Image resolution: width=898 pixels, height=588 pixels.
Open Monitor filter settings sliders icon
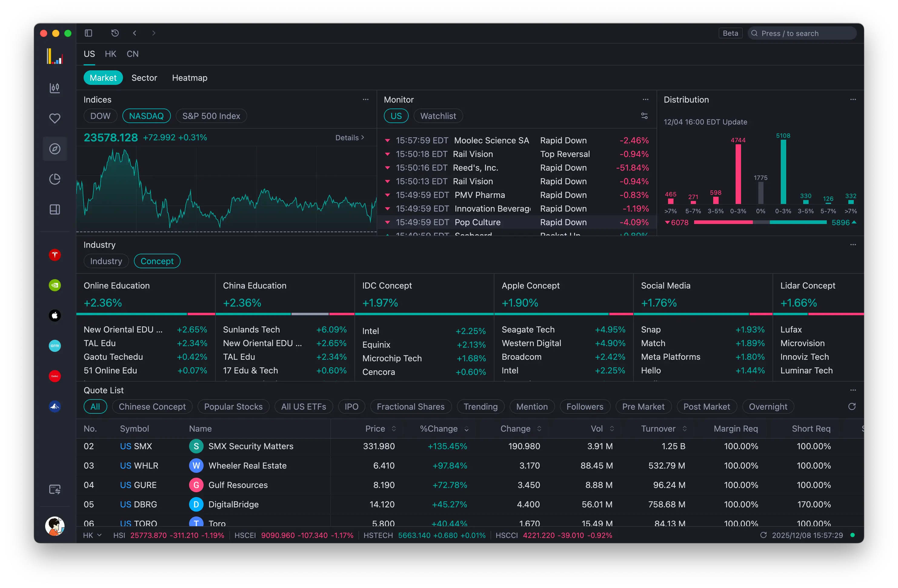[645, 115]
